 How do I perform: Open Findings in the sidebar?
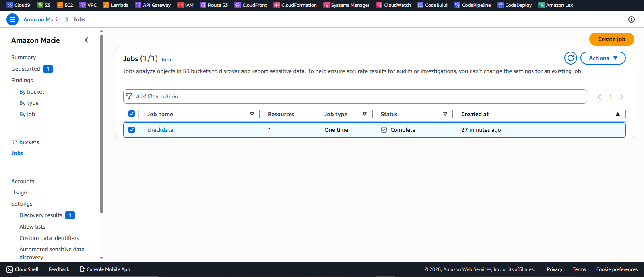pos(22,81)
